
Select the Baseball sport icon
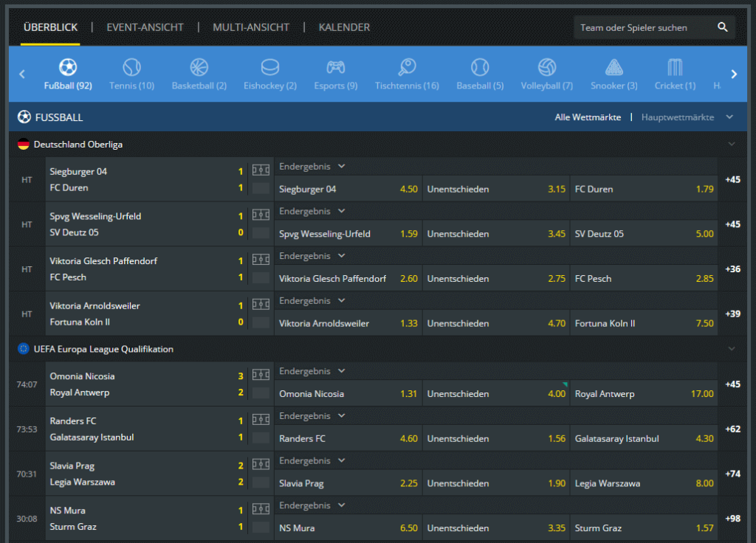[480, 67]
